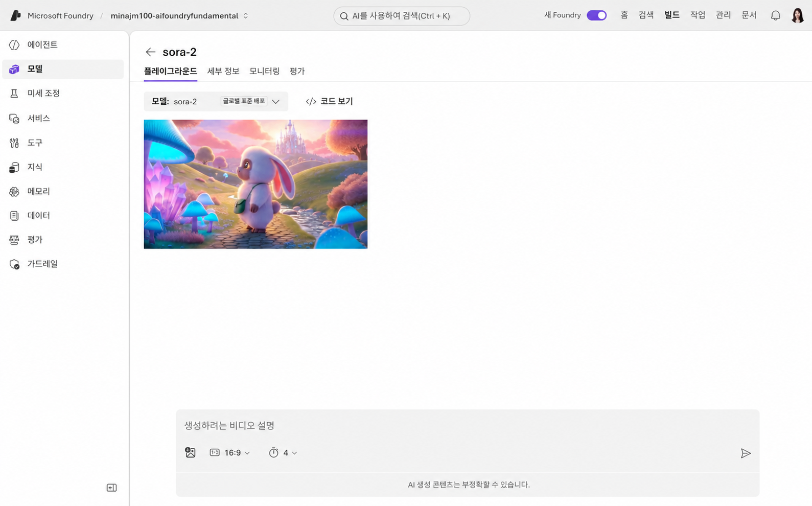Open the 도구 tools icon
Viewport: 812px width, 506px height.
pos(14,143)
